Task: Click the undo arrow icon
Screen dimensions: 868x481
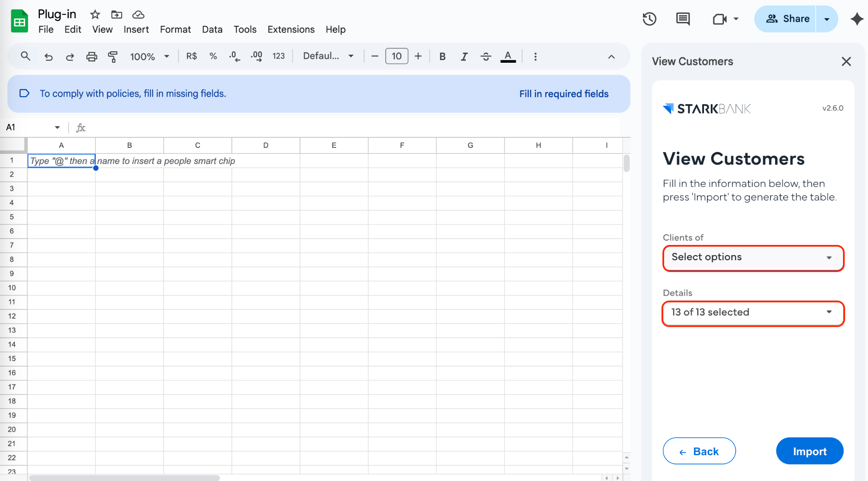Action: tap(48, 56)
